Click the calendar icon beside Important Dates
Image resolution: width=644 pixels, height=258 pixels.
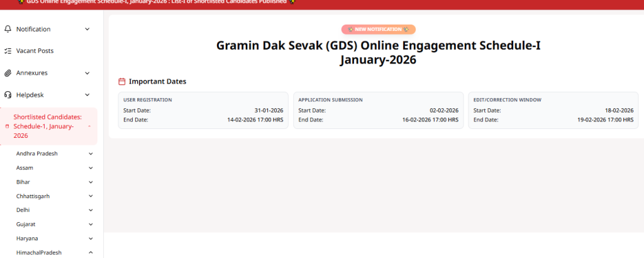click(x=122, y=82)
